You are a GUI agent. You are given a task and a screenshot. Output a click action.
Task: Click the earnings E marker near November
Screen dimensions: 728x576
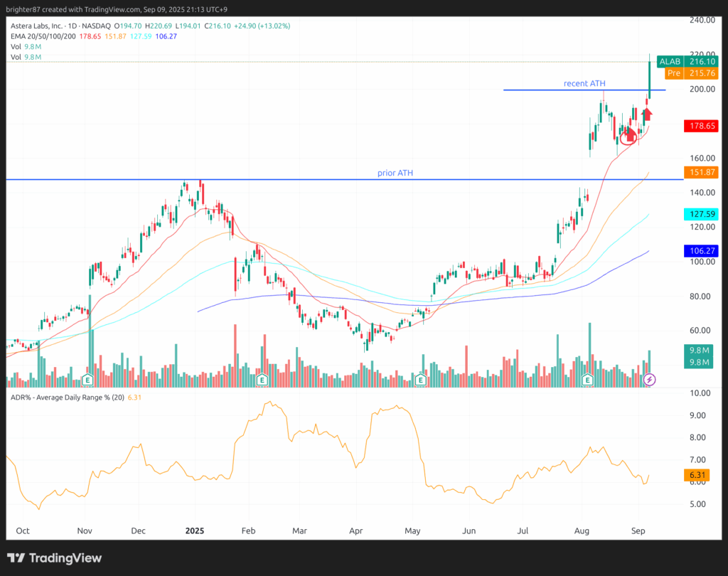click(x=87, y=380)
